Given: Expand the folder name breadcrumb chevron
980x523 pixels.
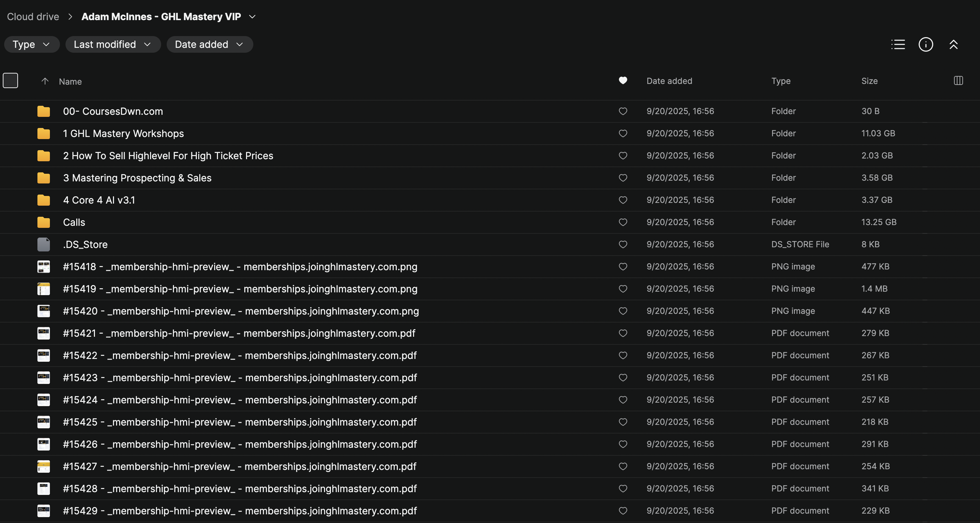Looking at the screenshot, I should tap(252, 17).
